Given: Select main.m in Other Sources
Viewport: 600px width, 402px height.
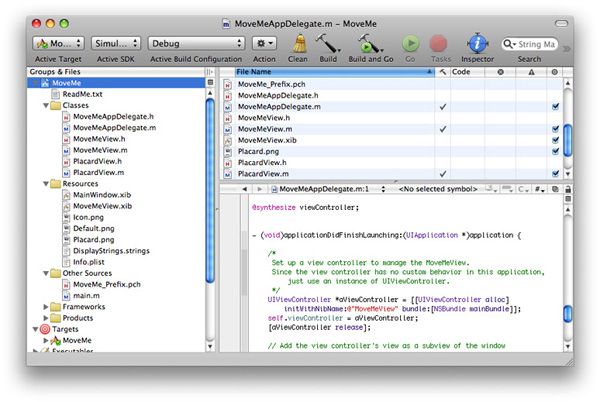Looking at the screenshot, I should coord(86,296).
